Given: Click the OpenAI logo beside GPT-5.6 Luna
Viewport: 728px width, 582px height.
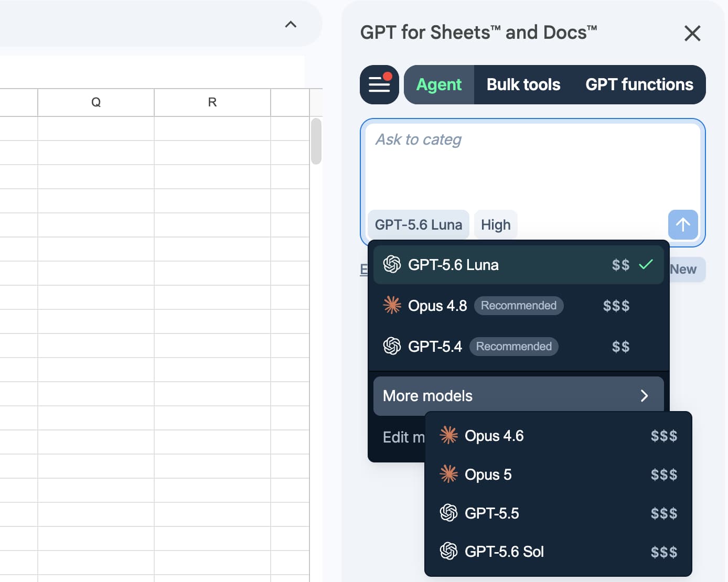Looking at the screenshot, I should point(392,264).
